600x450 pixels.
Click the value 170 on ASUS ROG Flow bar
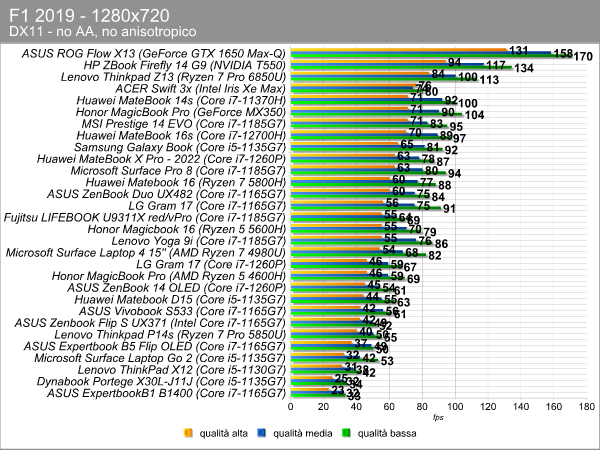click(583, 57)
